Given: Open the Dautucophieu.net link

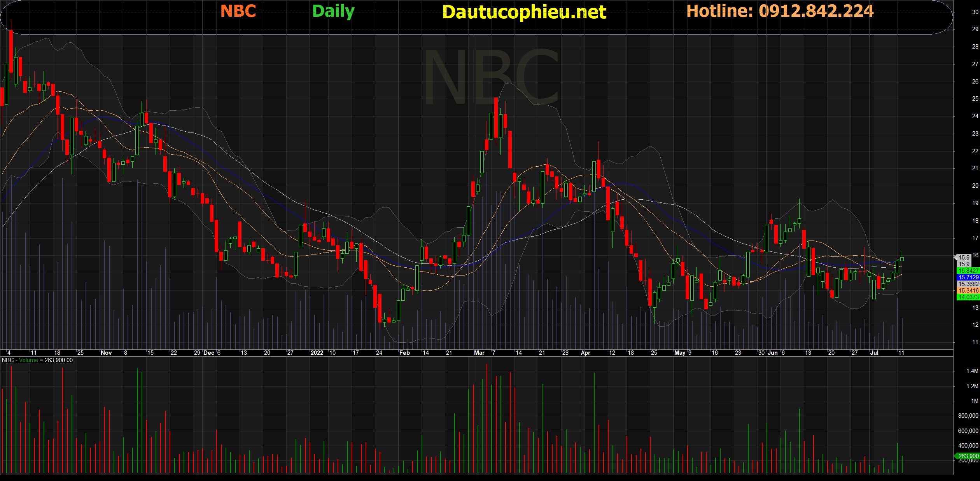Looking at the screenshot, I should [524, 12].
